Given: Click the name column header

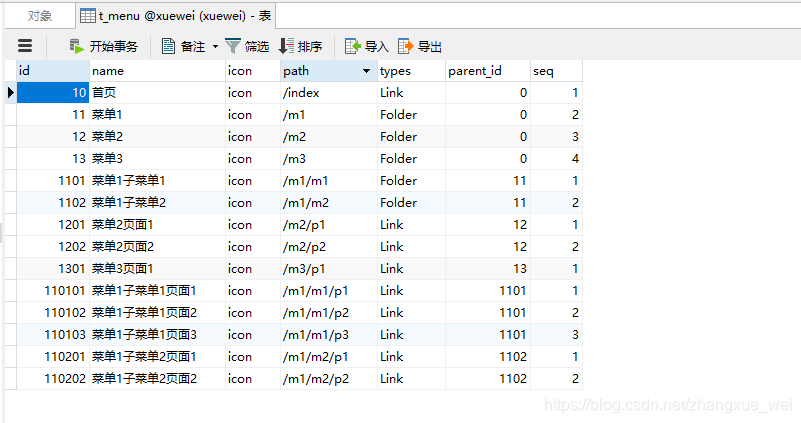Looking at the screenshot, I should [x=157, y=71].
